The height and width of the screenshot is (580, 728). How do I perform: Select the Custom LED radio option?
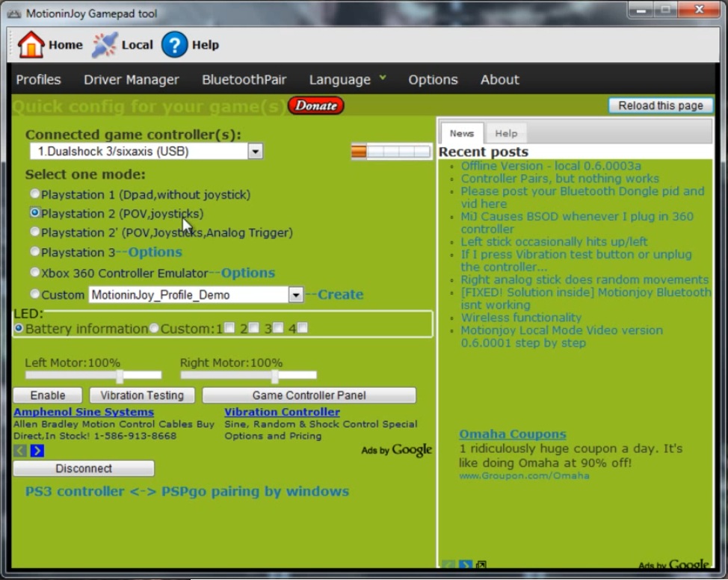click(x=154, y=328)
